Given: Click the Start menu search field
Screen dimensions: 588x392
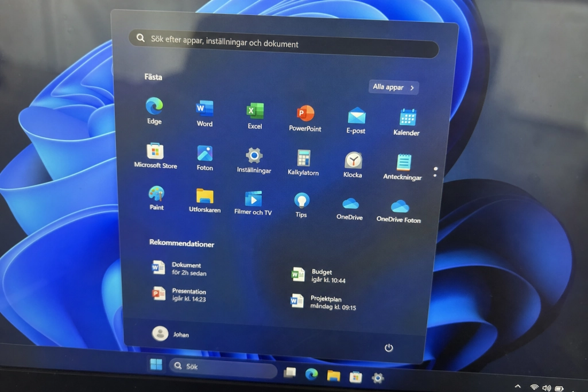Looking at the screenshot, I should pyautogui.click(x=284, y=44).
